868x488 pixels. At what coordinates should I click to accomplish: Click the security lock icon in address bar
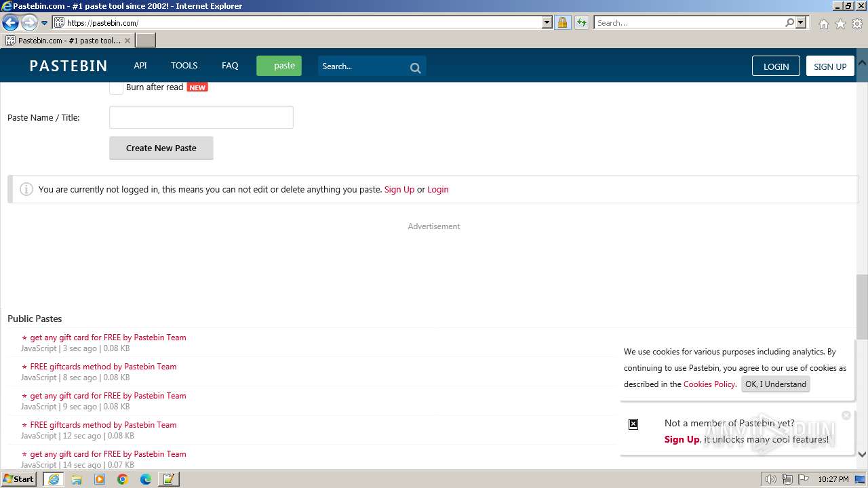[x=562, y=23]
